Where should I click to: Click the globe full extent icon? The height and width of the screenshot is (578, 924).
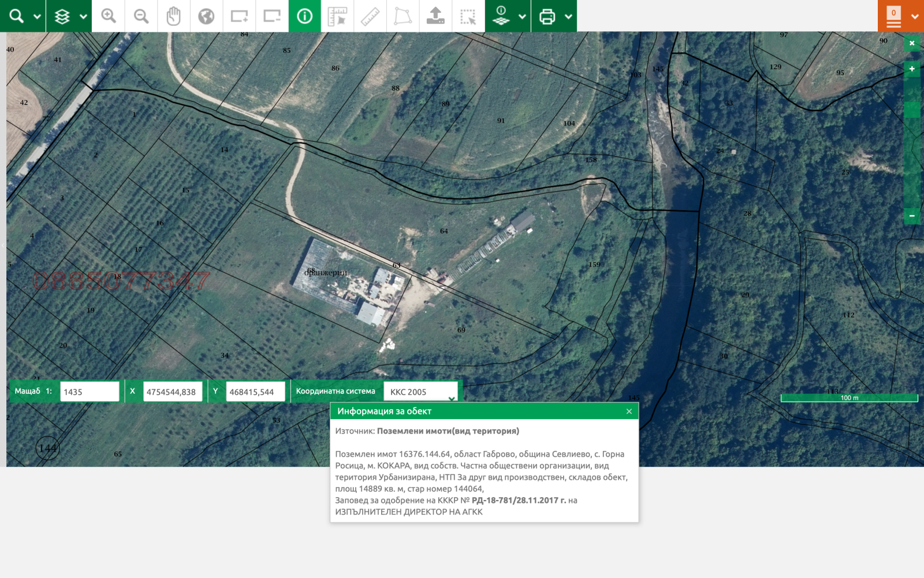click(x=206, y=16)
